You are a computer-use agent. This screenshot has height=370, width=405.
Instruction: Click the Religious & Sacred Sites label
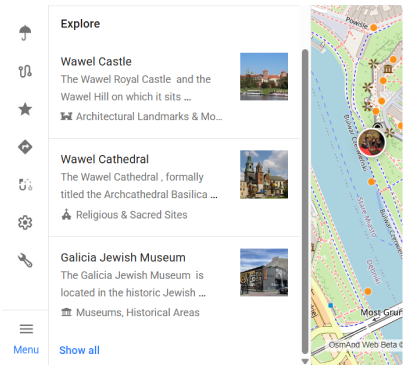tap(132, 215)
